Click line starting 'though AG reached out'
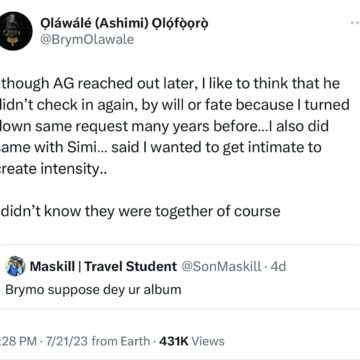360x360 pixels. pos(170,84)
